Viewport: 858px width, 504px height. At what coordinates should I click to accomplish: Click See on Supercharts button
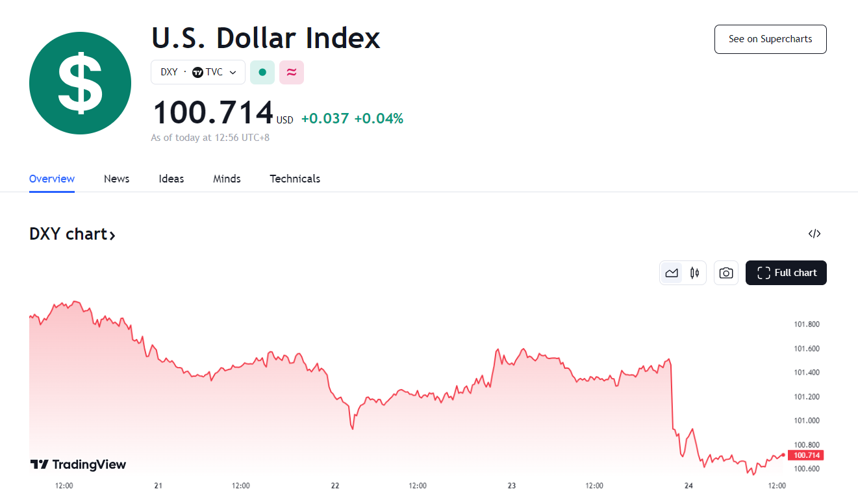point(770,39)
